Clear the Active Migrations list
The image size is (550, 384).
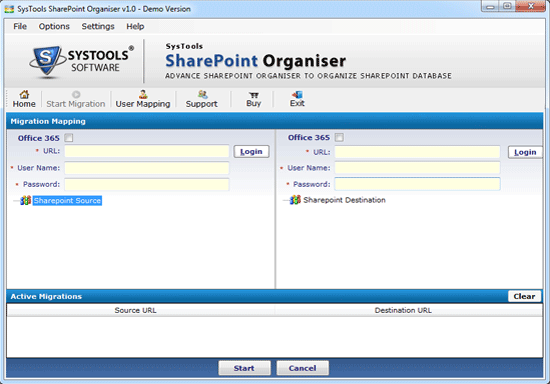pyautogui.click(x=524, y=296)
